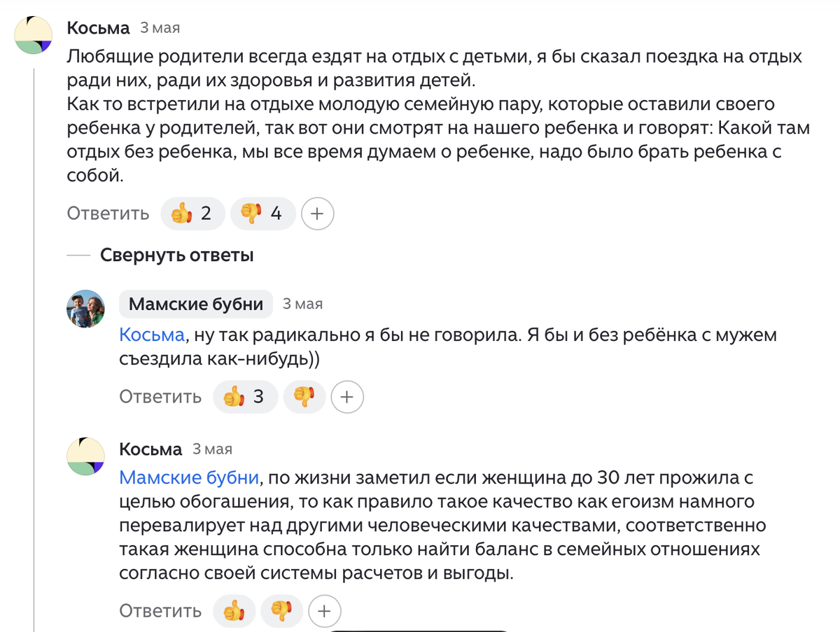
Task: Click Косьма's avatar on the top comment
Action: (34, 35)
